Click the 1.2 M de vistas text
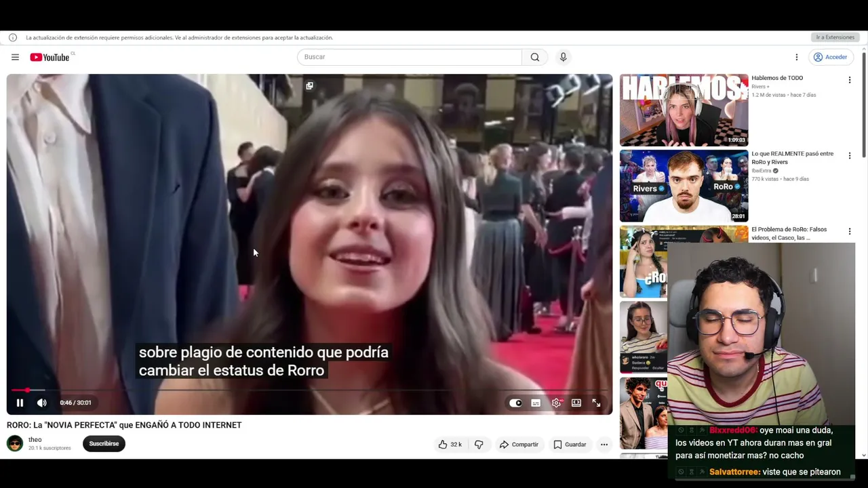This screenshot has height=488, width=868. point(767,95)
